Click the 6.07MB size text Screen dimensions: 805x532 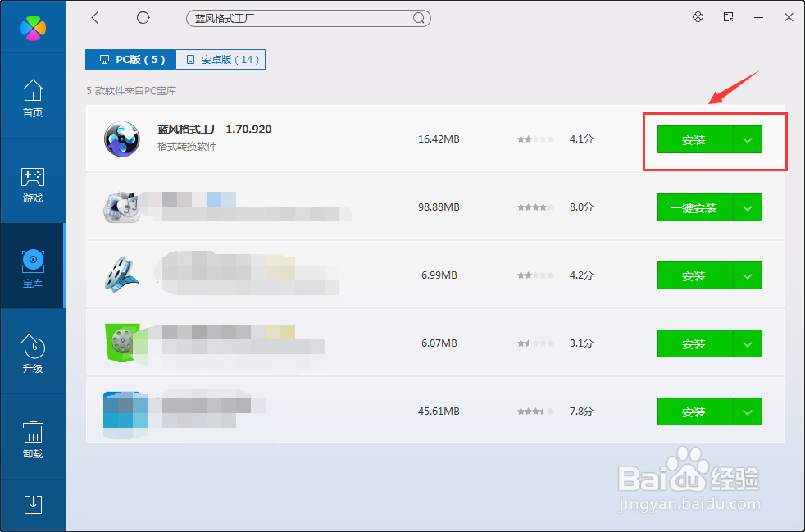coord(439,343)
